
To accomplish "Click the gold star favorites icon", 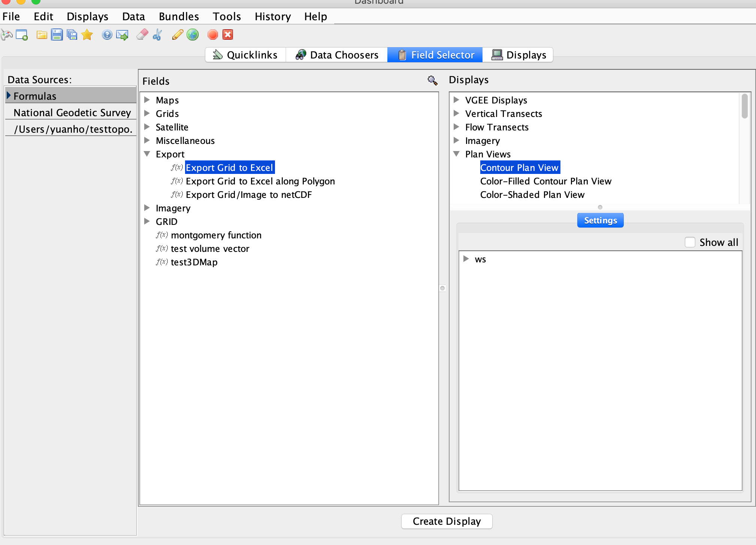I will pyautogui.click(x=87, y=35).
